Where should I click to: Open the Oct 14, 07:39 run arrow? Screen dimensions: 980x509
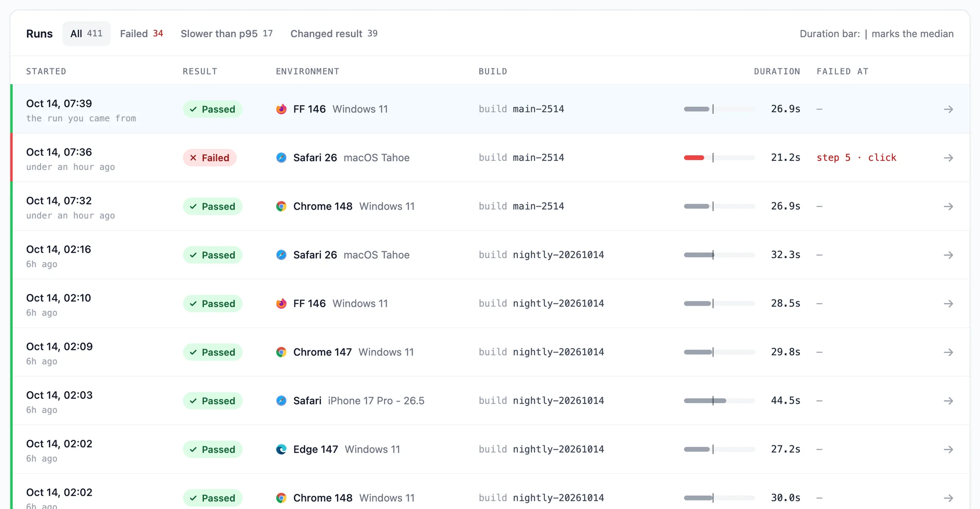(948, 109)
